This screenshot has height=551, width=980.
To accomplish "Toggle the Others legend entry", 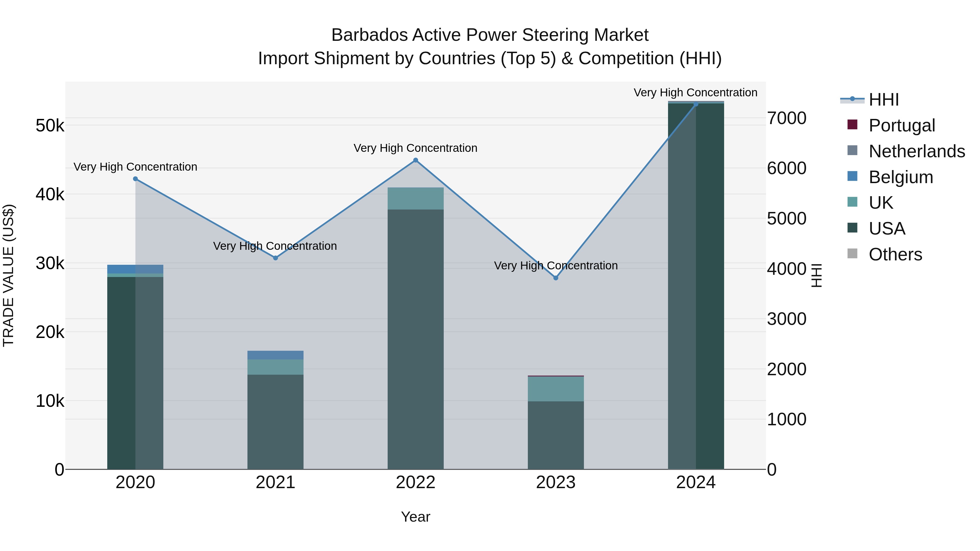I will [x=884, y=254].
